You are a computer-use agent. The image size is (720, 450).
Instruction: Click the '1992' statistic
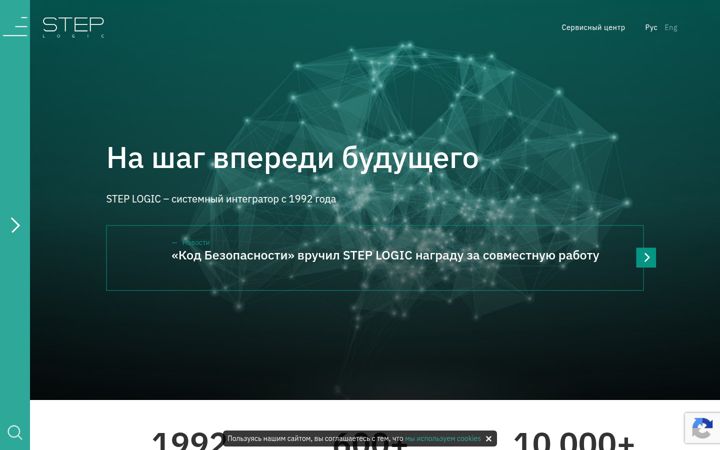tap(188, 441)
